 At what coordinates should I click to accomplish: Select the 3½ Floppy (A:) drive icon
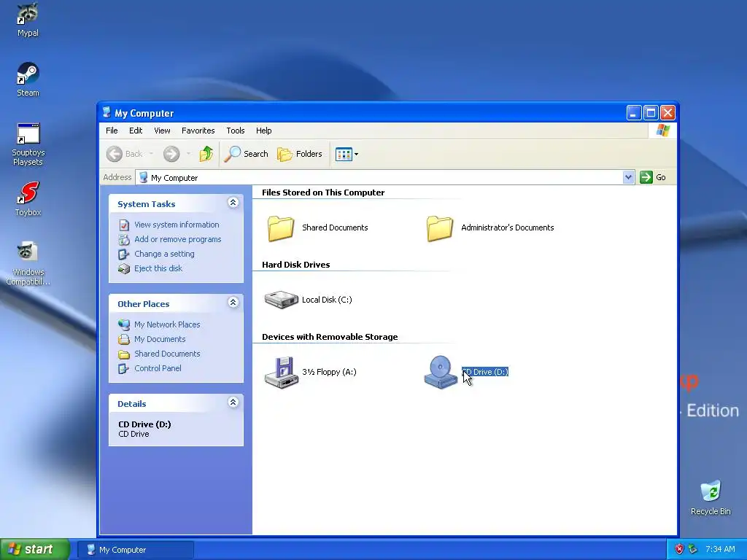tap(281, 372)
